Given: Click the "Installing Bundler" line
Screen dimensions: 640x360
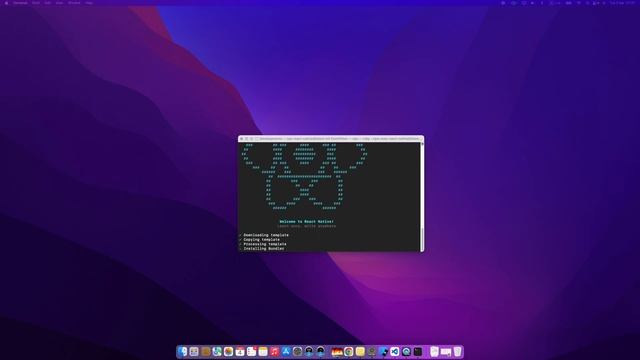Looking at the screenshot, I should (264, 249).
